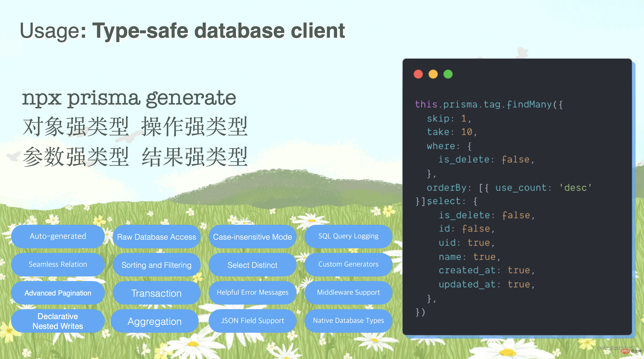Screen dimensions: 644x359
Task: Select JSON Field Support pill
Action: [252, 321]
